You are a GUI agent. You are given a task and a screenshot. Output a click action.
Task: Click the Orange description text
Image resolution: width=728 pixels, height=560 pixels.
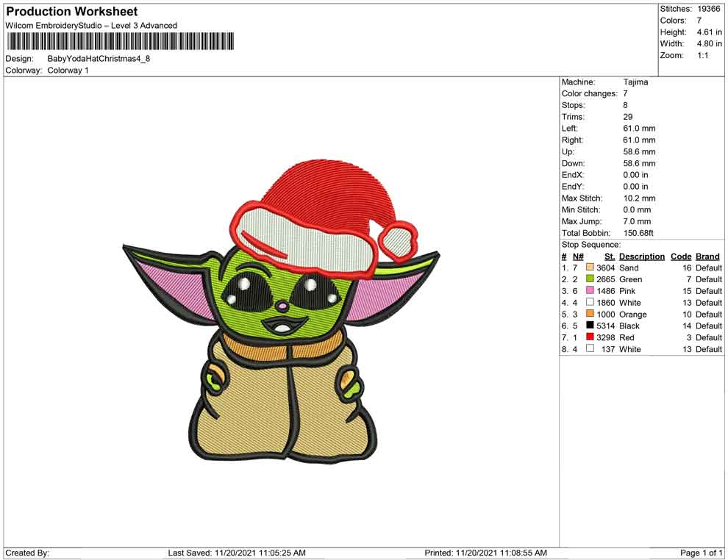[x=633, y=314]
